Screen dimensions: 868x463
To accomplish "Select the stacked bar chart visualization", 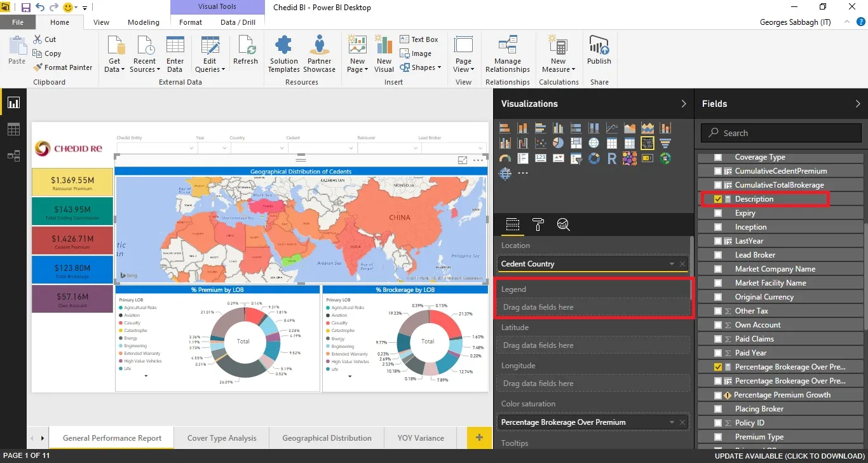I will [505, 128].
